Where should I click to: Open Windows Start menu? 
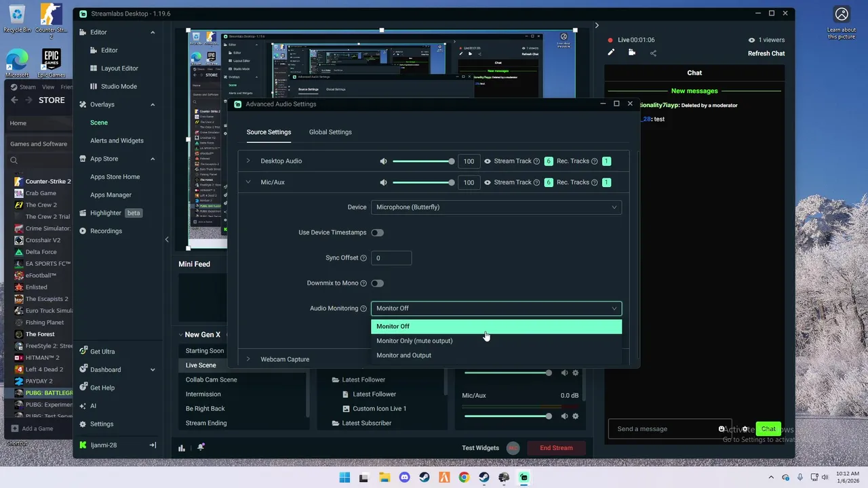tap(344, 477)
